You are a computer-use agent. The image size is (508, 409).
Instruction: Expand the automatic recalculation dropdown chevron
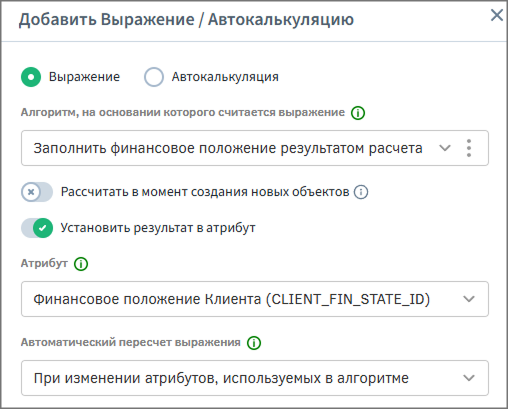pos(469,378)
